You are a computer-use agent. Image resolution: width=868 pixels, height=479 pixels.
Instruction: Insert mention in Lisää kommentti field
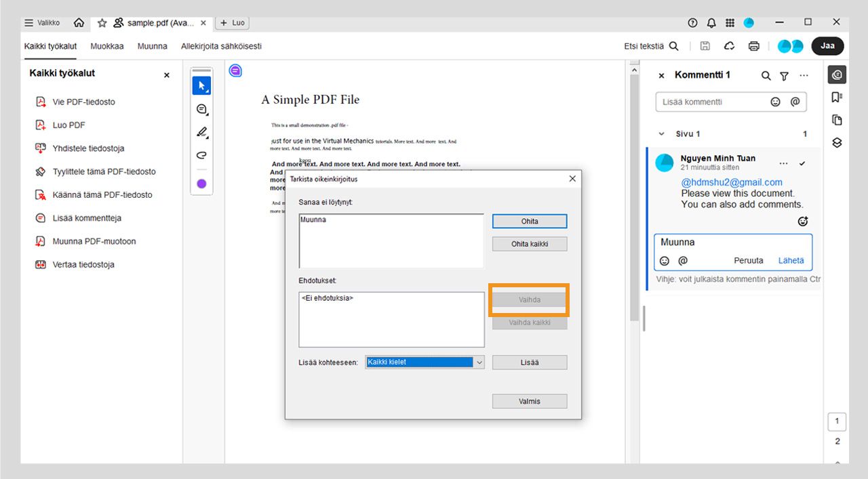coord(795,102)
